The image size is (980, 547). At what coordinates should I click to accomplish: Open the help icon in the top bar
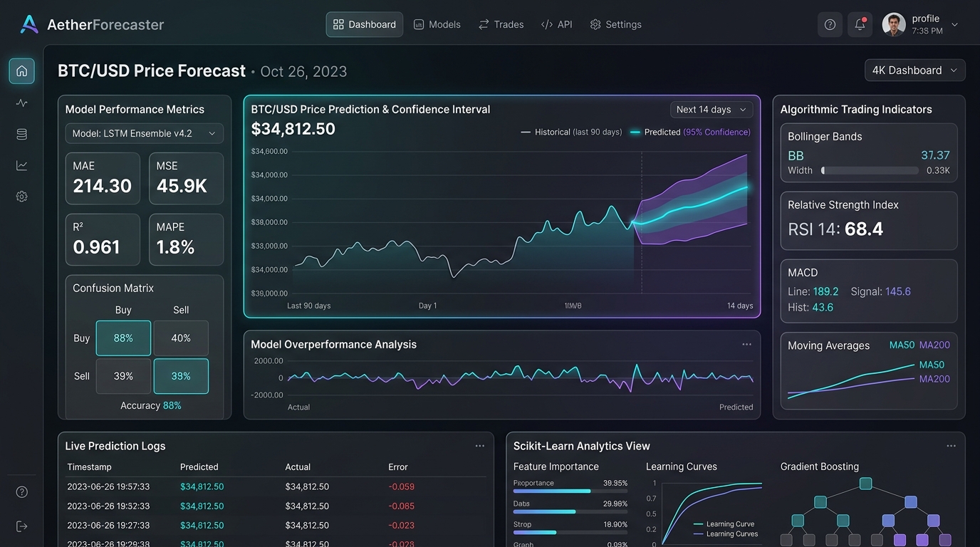tap(830, 24)
